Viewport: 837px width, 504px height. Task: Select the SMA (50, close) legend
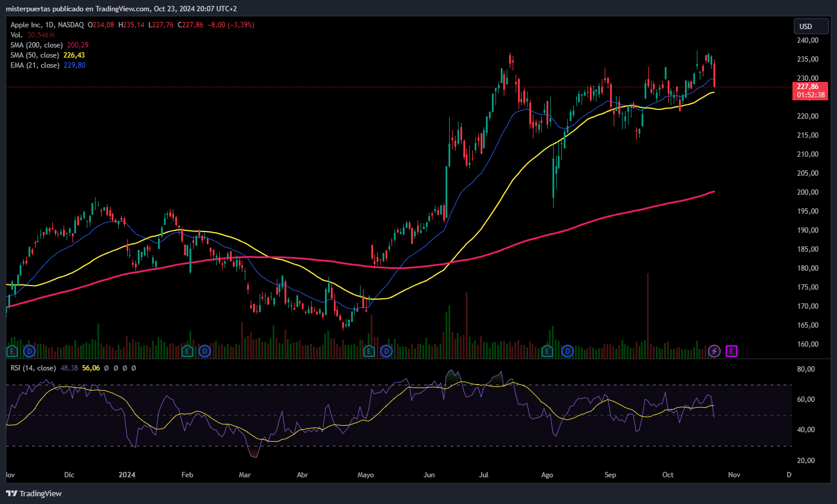click(x=34, y=55)
